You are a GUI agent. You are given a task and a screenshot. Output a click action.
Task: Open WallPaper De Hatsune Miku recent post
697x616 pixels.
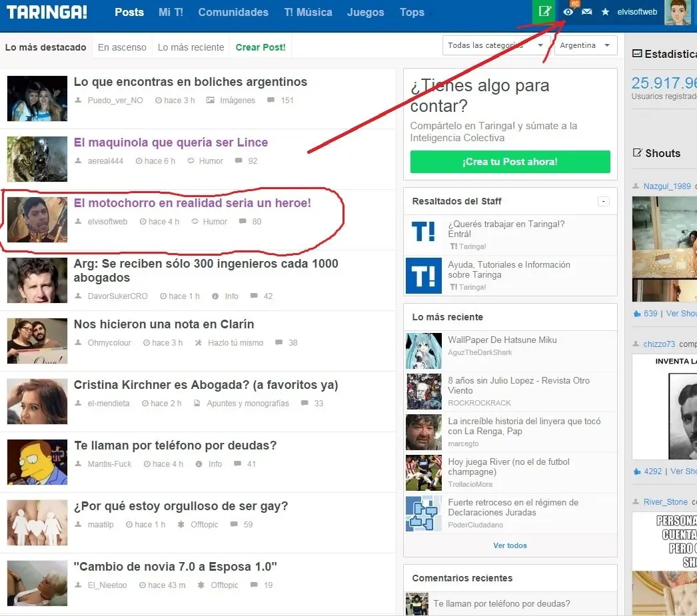[x=502, y=340]
